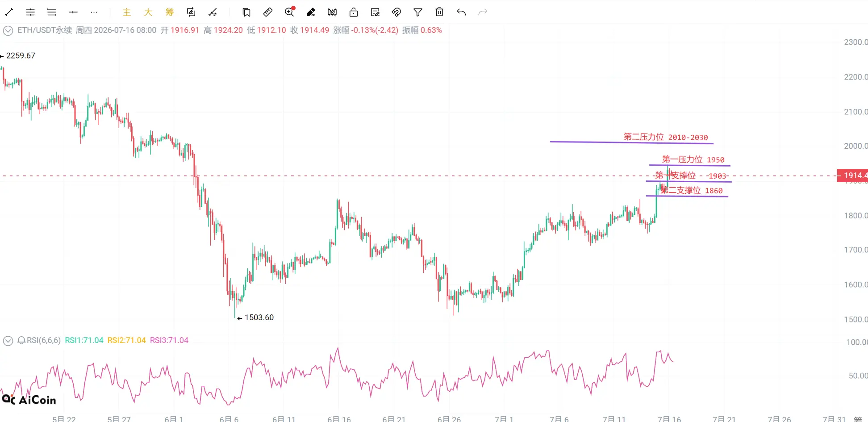Viewport: 868px width, 422px height.
Task: Click the 7月 1 date on time axis
Action: tap(504, 419)
